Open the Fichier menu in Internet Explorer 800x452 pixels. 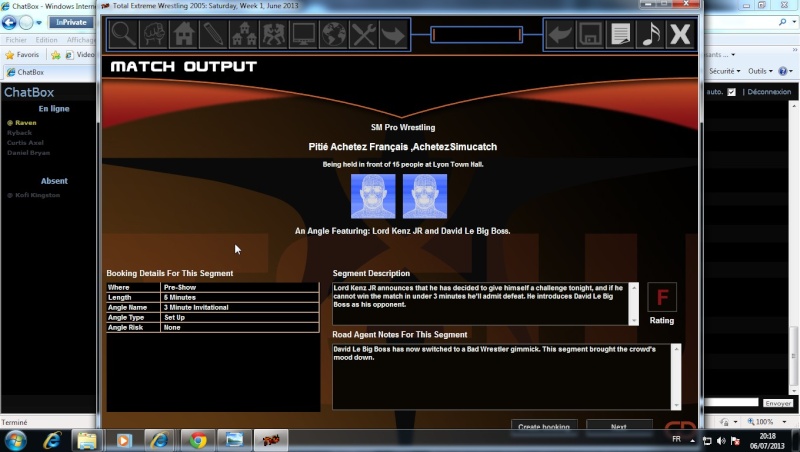(16, 40)
